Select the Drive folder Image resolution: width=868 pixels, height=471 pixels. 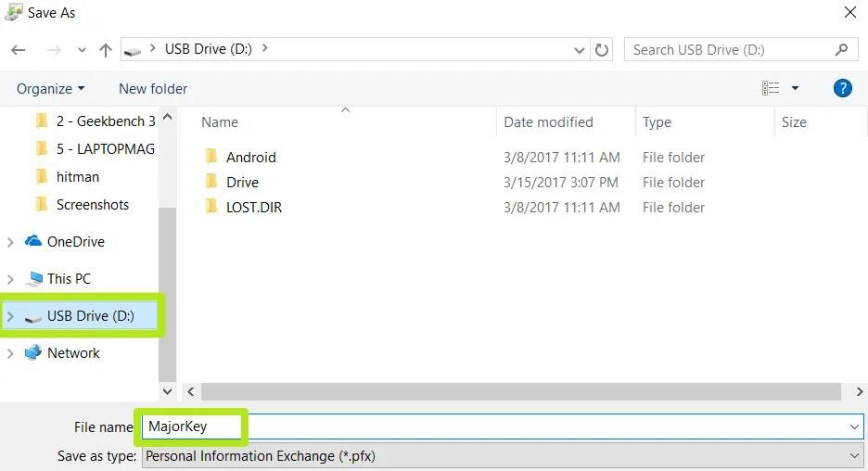click(242, 182)
